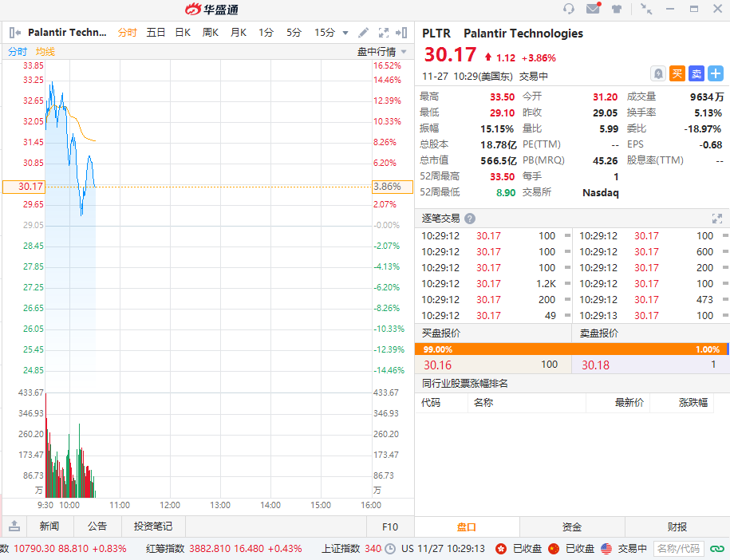
Task: Select the 财报 bottom tab
Action: (677, 527)
